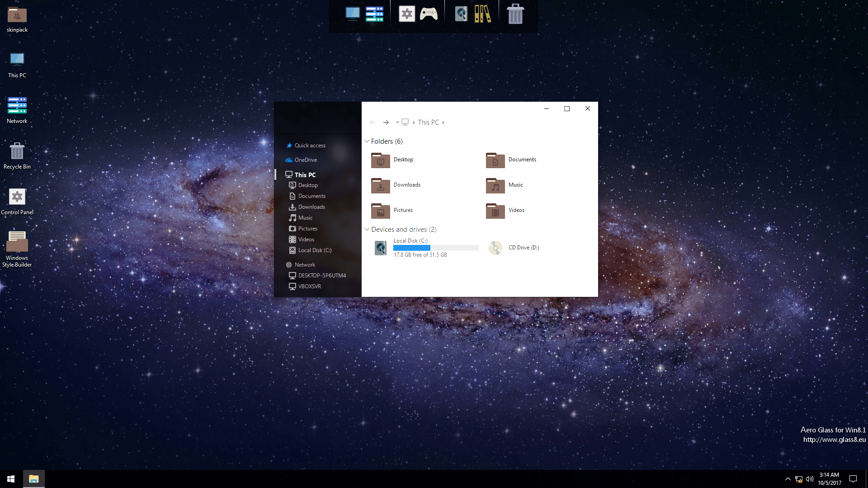Open Action Center from the system tray

[x=853, y=479]
